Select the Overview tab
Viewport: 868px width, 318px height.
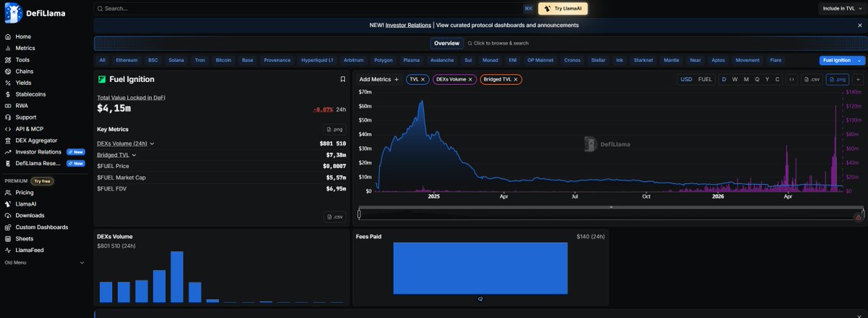(446, 43)
